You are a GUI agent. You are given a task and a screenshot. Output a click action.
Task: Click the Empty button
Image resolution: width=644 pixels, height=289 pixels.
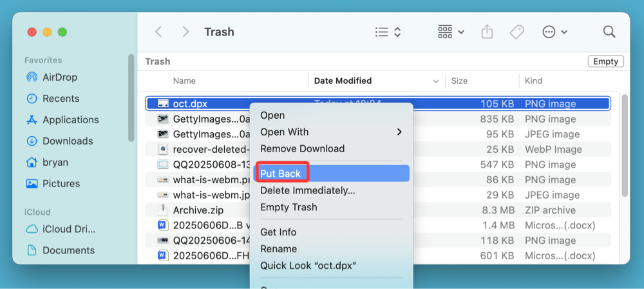(x=606, y=62)
